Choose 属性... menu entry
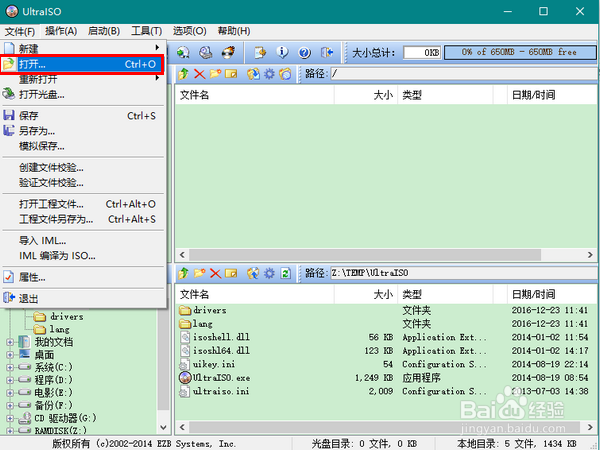Viewport: 600px width, 450px height. point(83,277)
